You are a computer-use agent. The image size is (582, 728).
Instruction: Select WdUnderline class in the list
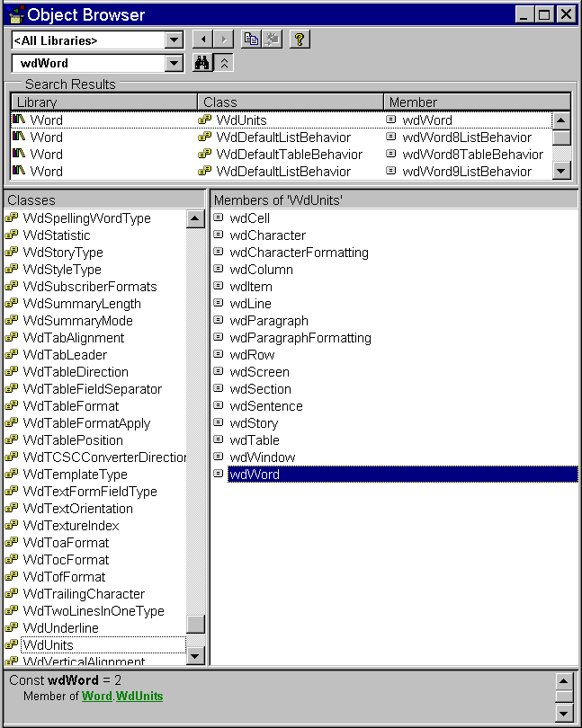click(x=60, y=628)
